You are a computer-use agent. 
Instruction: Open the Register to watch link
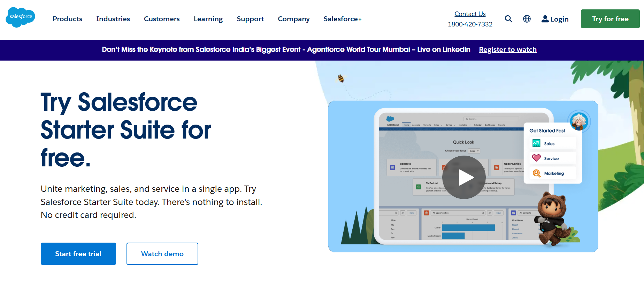508,50
